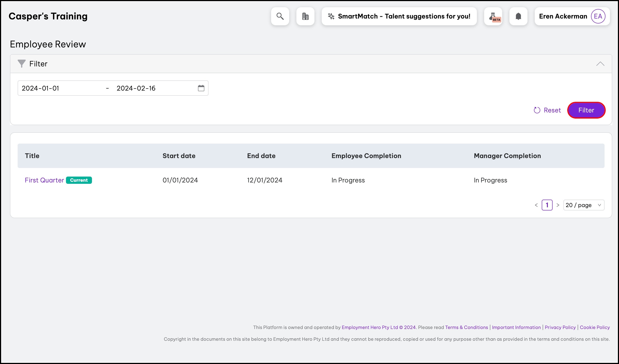Go to next results page
This screenshot has width=619, height=364.
(558, 205)
